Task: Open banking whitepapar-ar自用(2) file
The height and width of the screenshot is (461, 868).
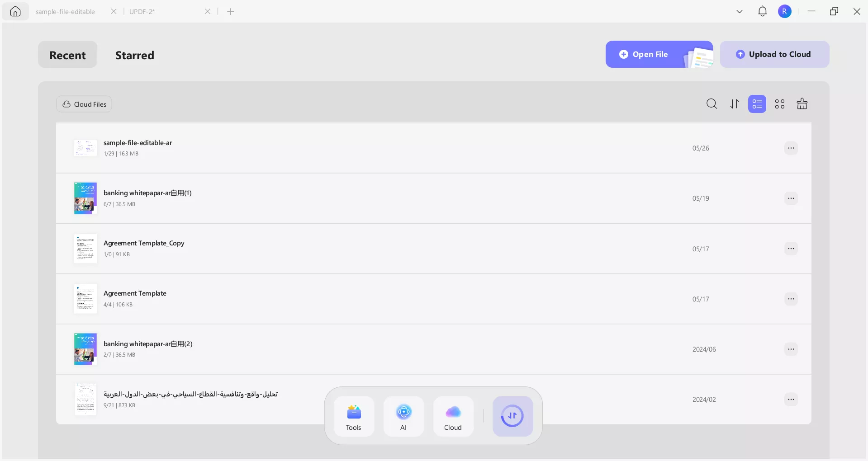Action: [x=433, y=349]
